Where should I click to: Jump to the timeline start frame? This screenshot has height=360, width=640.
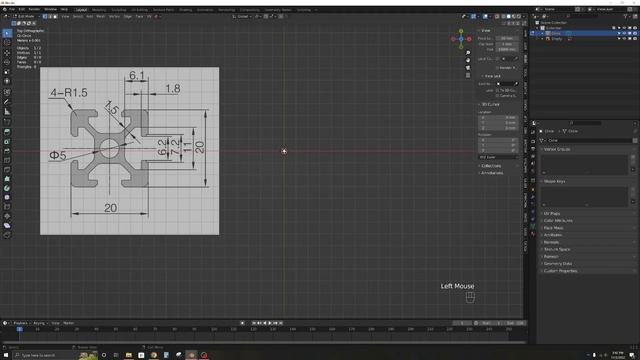pyautogui.click(x=254, y=323)
